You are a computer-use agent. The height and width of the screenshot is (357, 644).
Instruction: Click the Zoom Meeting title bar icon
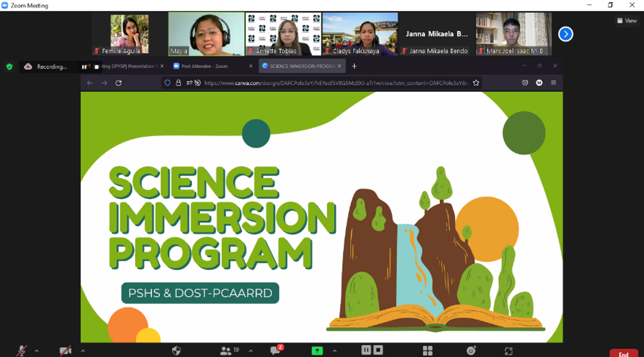tap(5, 5)
